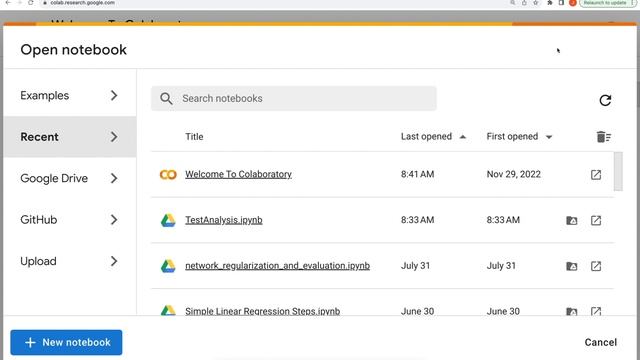Open Simple Linear Regression Steps new tab icon
This screenshot has width=640, height=360.
tap(596, 311)
